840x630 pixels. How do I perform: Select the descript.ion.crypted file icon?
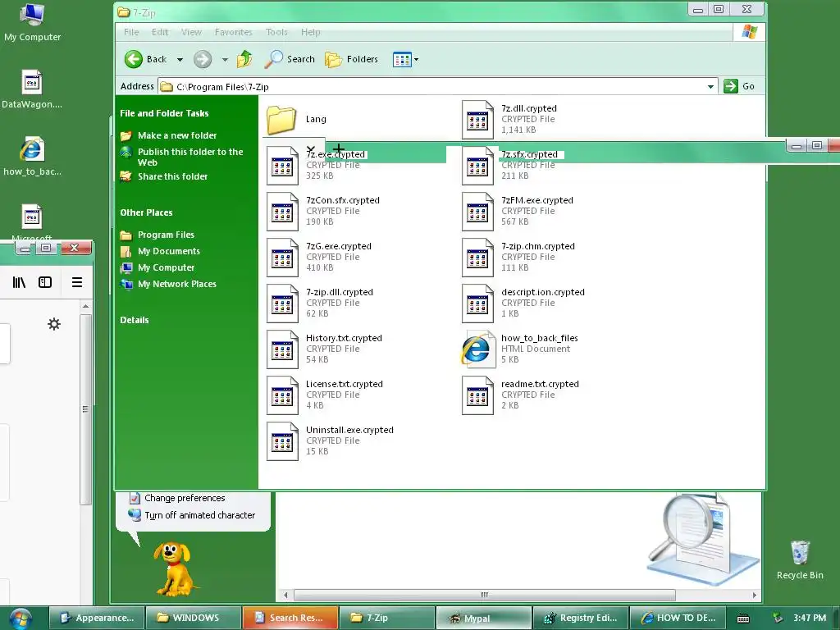[477, 304]
